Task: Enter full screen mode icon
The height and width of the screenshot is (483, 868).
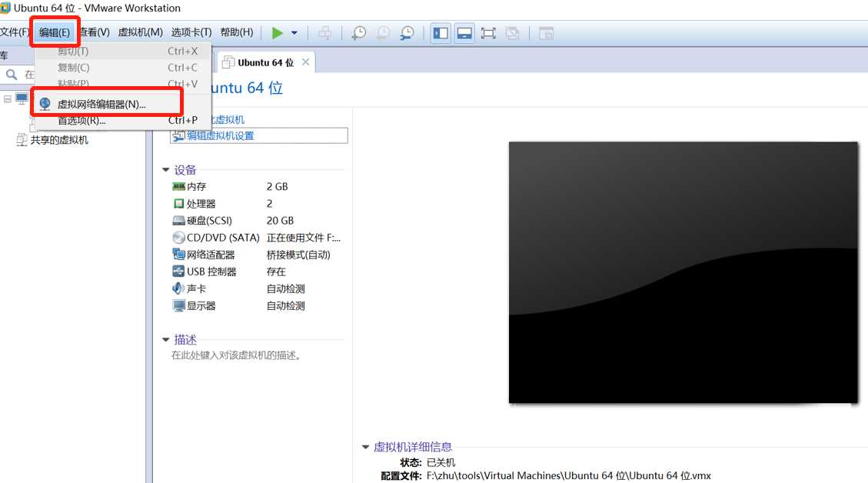Action: click(488, 33)
